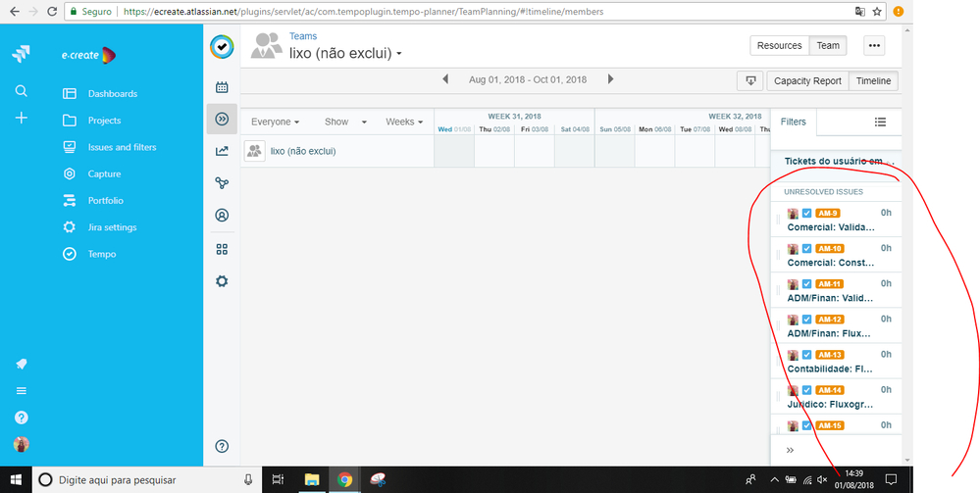Viewport: 980px width, 493px height.
Task: Switch to Team view
Action: (828, 46)
